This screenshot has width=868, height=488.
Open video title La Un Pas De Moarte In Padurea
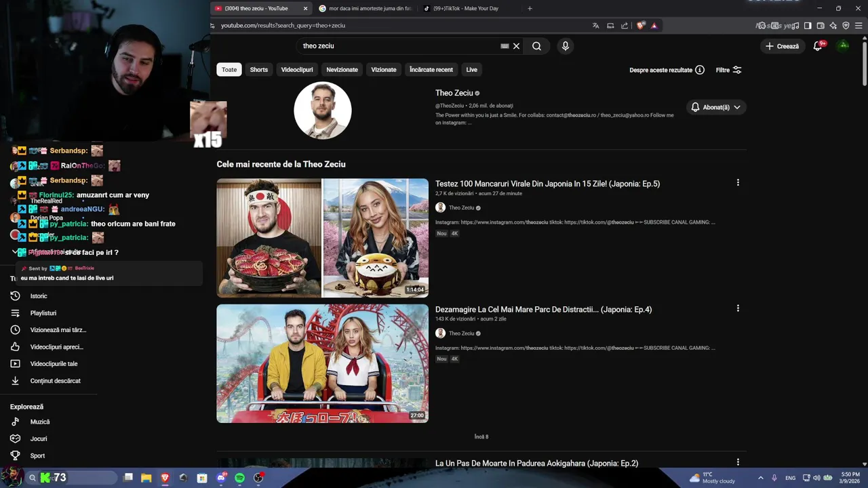pos(536,464)
